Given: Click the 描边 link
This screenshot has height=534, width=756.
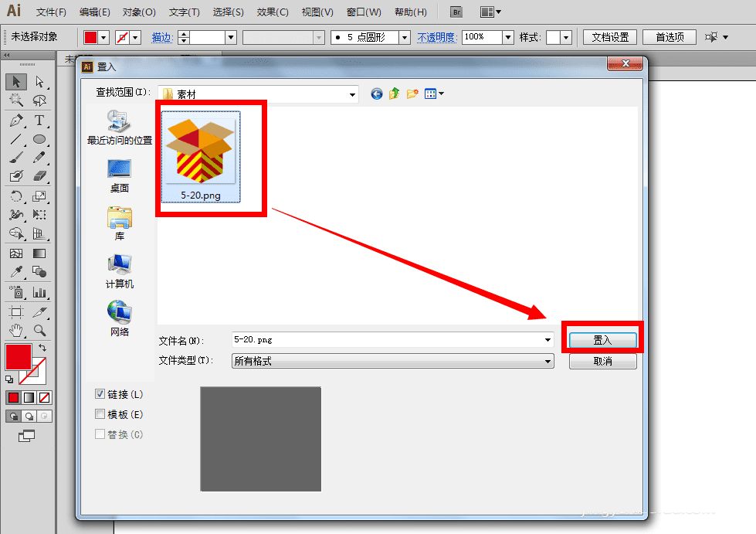Looking at the screenshot, I should click(x=162, y=37).
